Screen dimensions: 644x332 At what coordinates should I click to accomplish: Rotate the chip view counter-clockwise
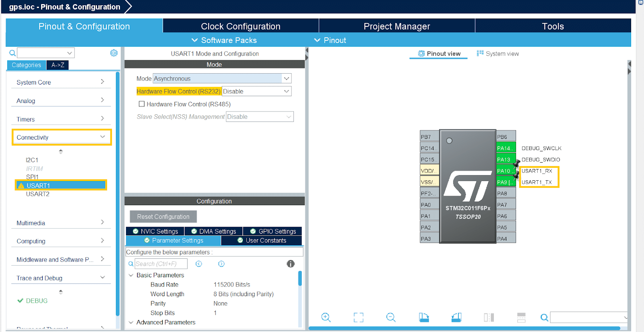(x=456, y=318)
